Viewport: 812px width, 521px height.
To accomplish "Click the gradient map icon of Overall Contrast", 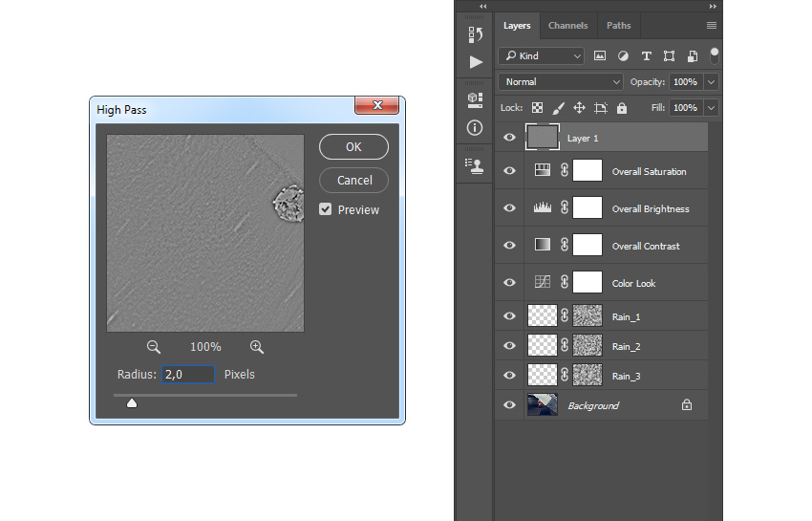I will pos(543,244).
